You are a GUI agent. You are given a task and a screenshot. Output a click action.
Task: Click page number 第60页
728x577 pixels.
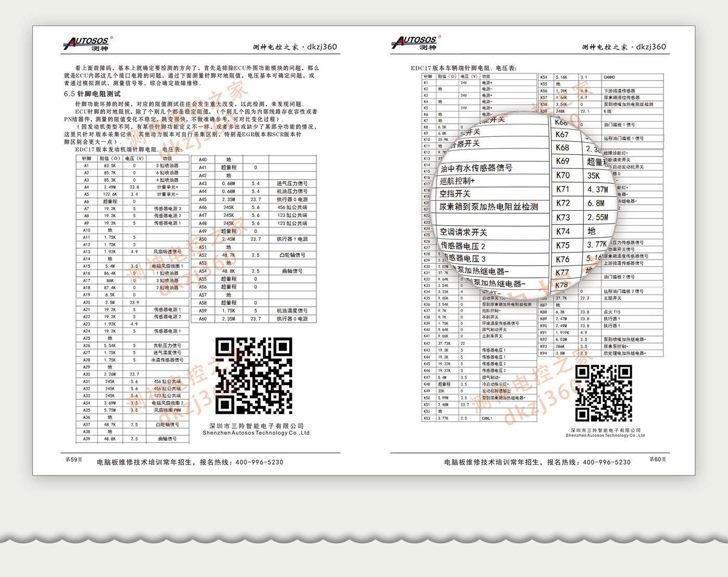[657, 459]
